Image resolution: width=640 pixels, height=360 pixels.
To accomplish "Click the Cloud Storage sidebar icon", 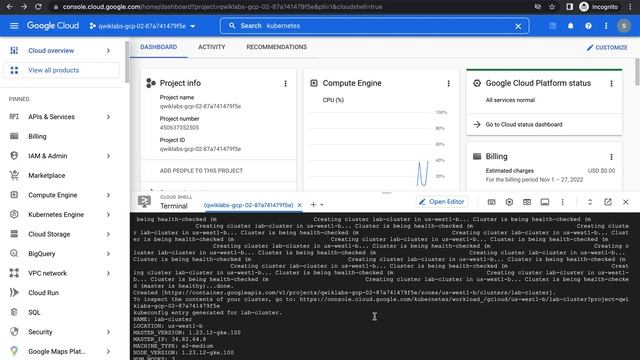I will (14, 234).
